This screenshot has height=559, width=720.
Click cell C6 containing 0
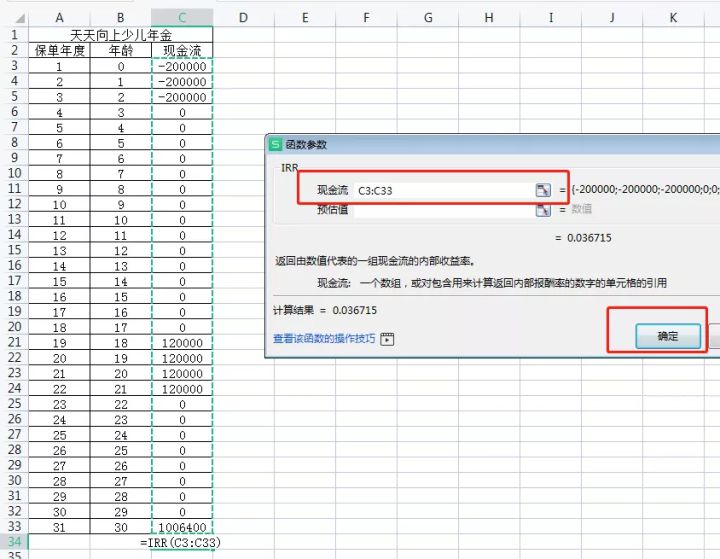(182, 113)
